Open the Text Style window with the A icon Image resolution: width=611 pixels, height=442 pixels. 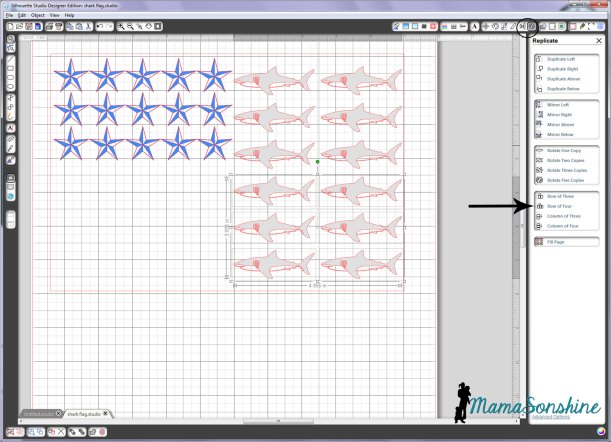[x=474, y=27]
